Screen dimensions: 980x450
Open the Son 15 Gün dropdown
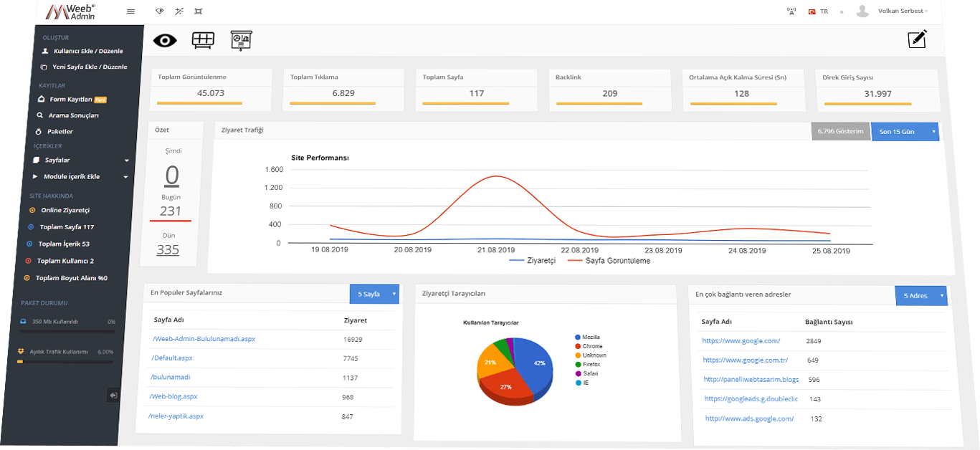tap(905, 132)
